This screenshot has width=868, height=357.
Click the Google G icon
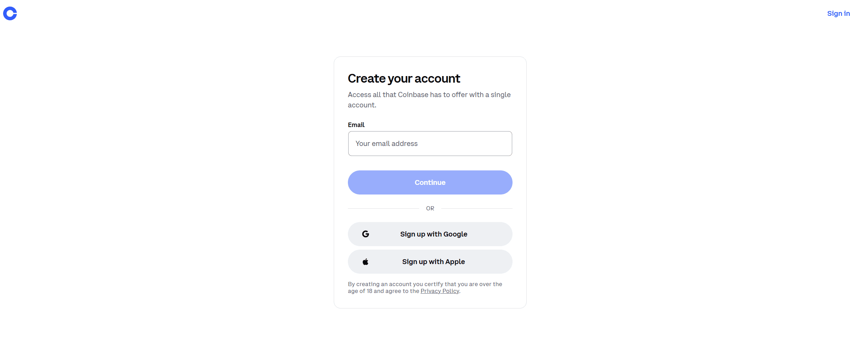coord(365,234)
